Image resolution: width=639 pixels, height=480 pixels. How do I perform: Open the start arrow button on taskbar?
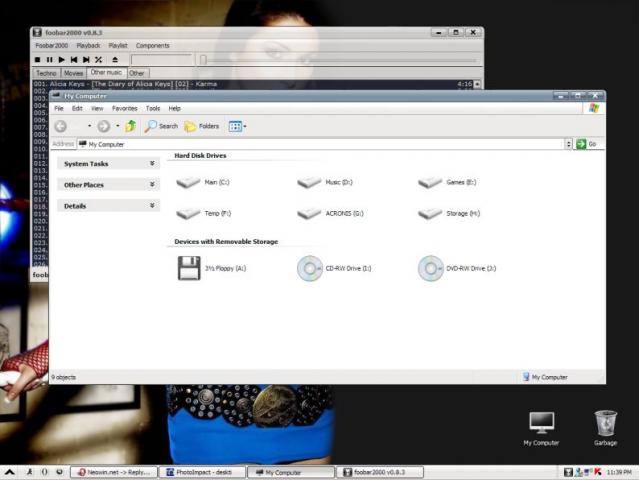(9, 472)
